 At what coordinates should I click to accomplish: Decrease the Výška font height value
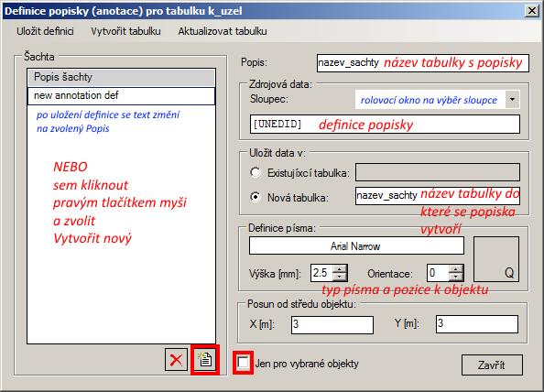[340, 277]
